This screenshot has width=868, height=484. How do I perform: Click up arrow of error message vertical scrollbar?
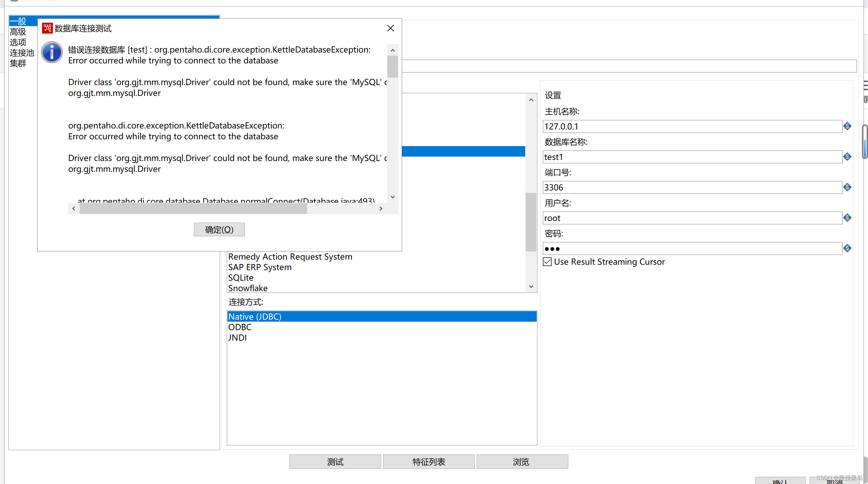tap(393, 50)
